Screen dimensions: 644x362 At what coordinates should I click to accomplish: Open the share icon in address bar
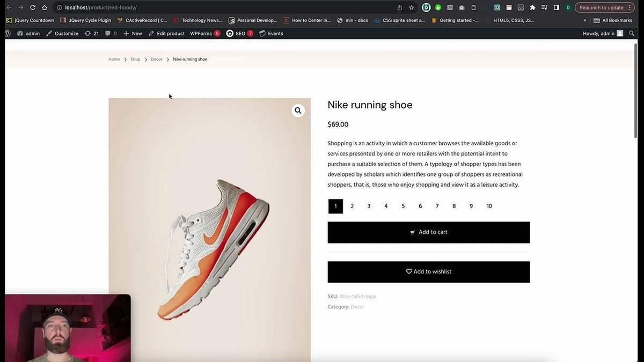[x=400, y=8]
